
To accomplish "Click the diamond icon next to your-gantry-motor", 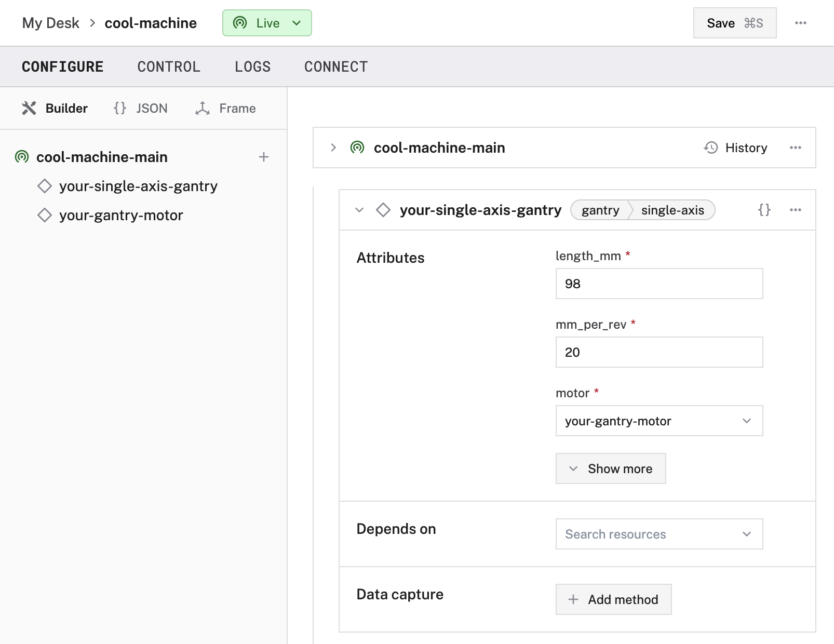I will [45, 215].
